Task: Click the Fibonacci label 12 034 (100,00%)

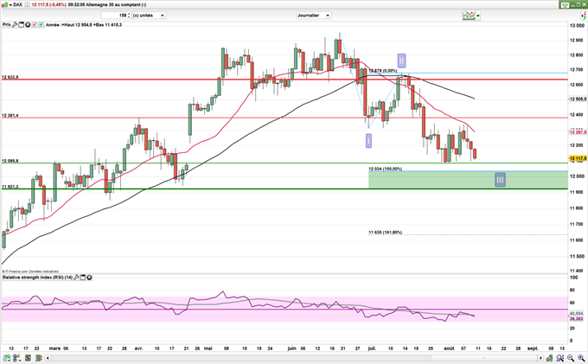Action: (x=385, y=169)
